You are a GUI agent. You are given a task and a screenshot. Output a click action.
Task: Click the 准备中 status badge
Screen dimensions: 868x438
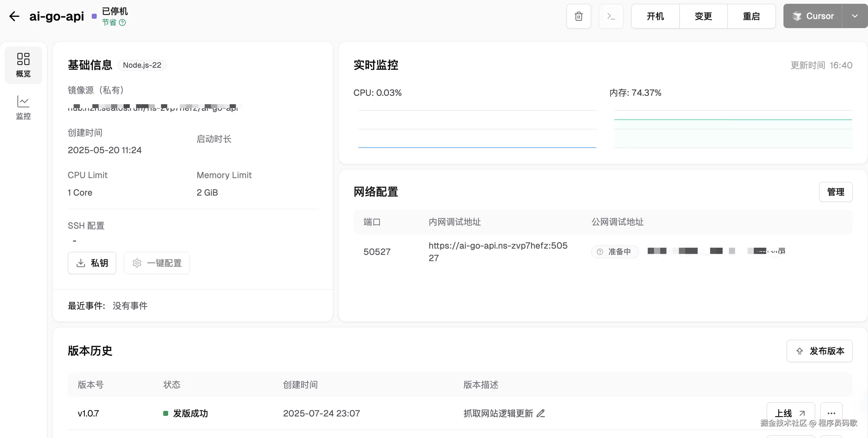point(615,252)
